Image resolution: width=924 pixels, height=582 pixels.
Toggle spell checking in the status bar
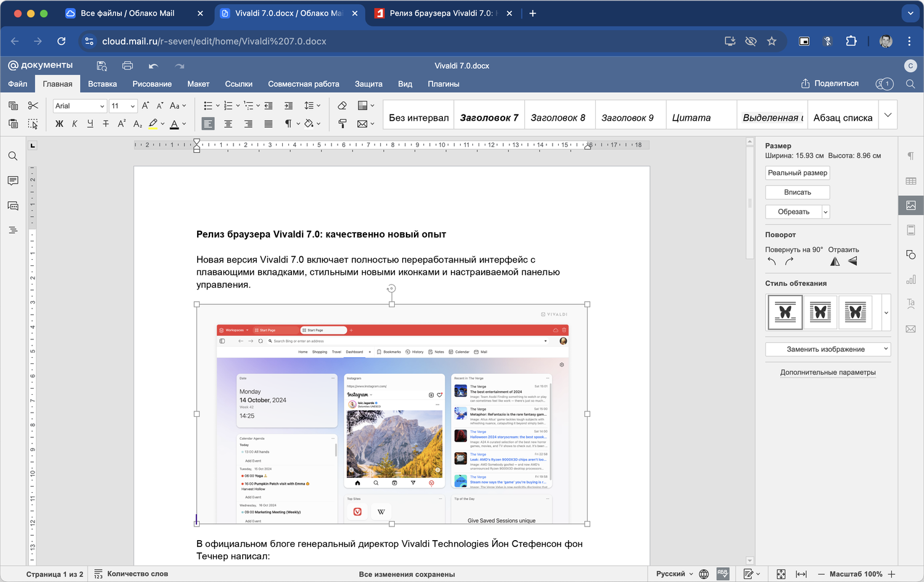[x=723, y=573]
